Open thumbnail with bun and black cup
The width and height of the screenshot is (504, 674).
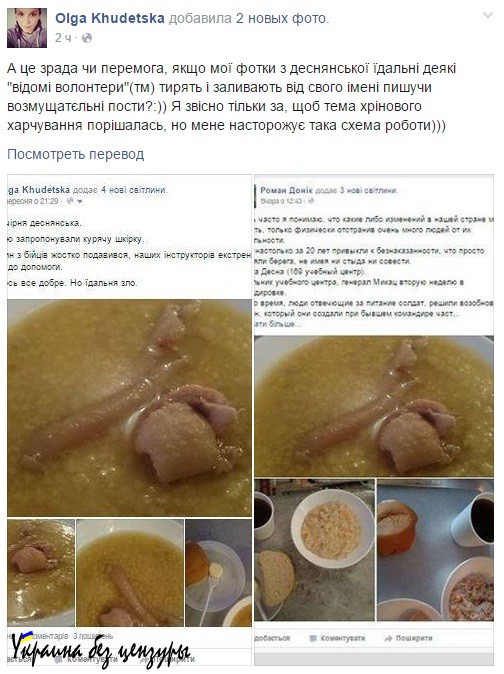(435, 550)
